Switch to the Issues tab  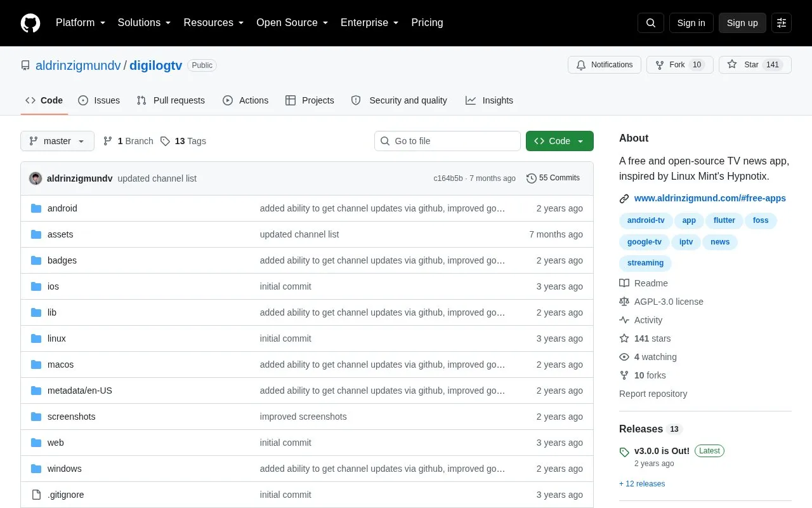[x=99, y=100]
